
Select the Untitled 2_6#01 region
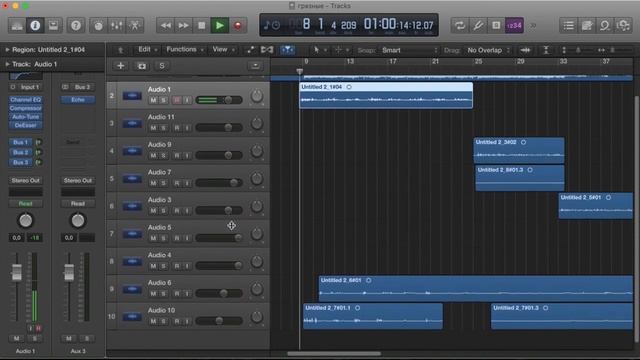coord(476,289)
